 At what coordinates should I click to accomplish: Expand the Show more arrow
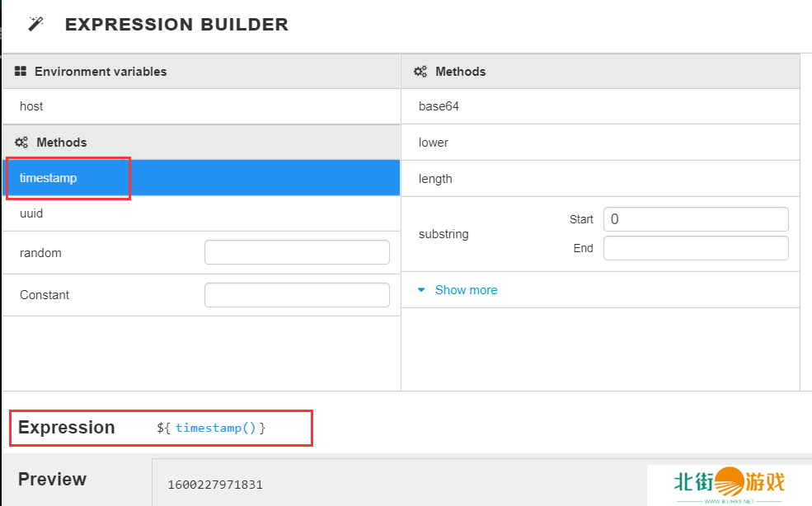[421, 290]
